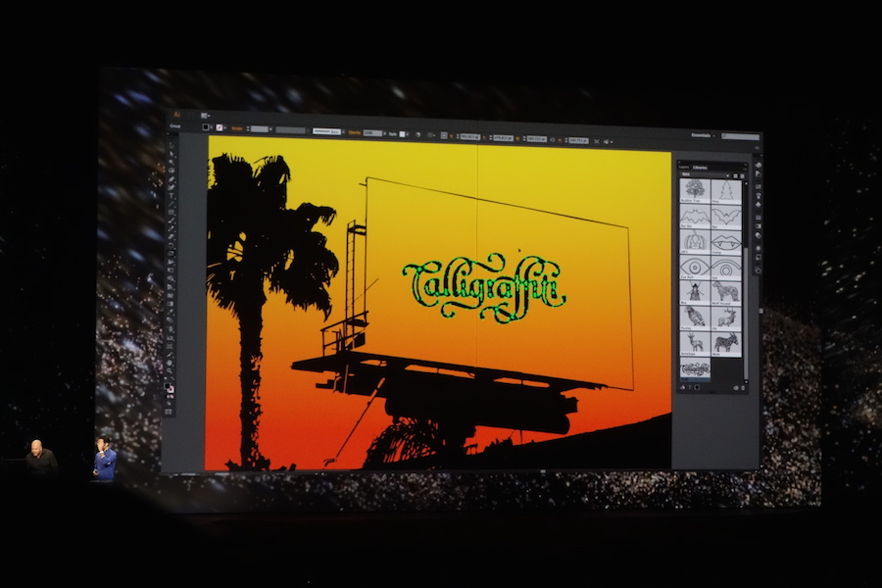Image resolution: width=882 pixels, height=588 pixels.
Task: Select the Antelope library graphic
Action: (695, 342)
